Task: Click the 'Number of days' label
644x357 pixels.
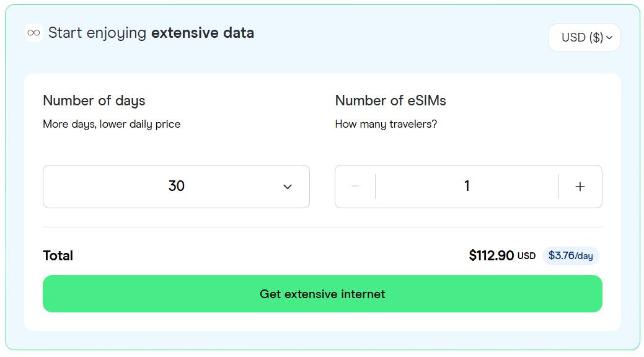Action: pyautogui.click(x=94, y=100)
